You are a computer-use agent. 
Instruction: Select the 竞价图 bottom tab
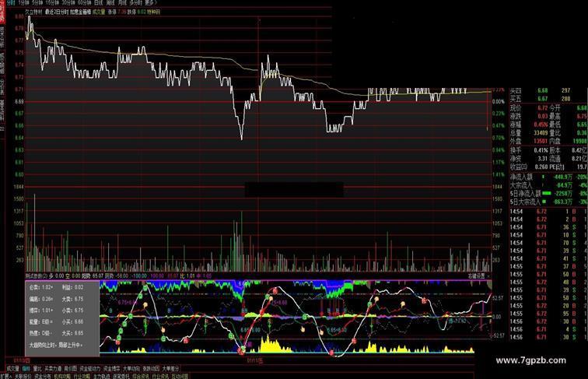71,369
